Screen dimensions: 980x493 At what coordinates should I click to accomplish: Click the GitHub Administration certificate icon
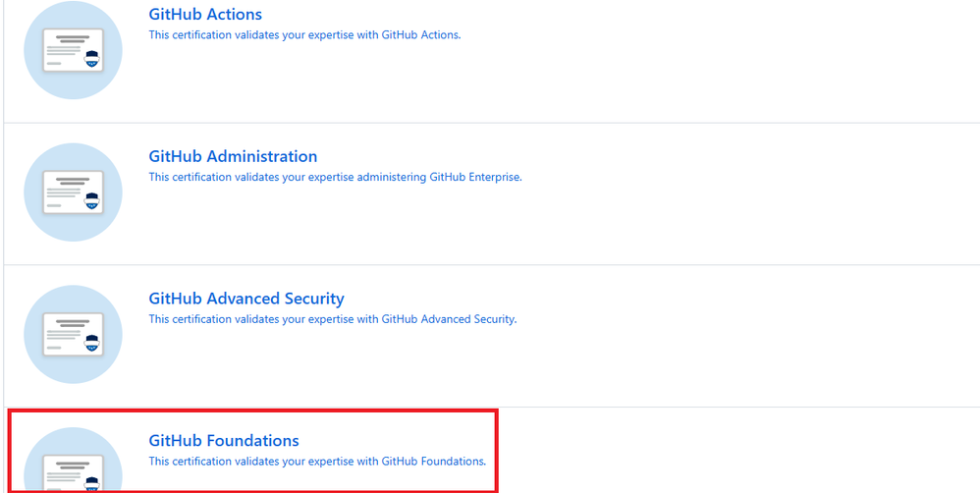(x=73, y=192)
